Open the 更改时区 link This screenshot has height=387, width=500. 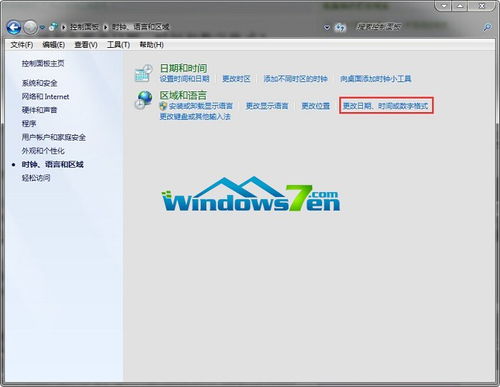tap(236, 79)
